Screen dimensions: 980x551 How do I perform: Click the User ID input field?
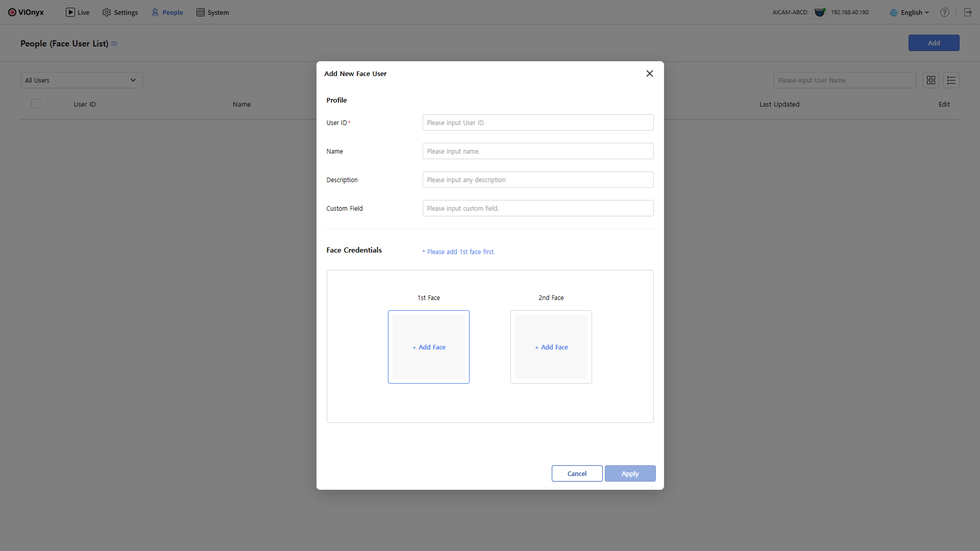point(537,122)
